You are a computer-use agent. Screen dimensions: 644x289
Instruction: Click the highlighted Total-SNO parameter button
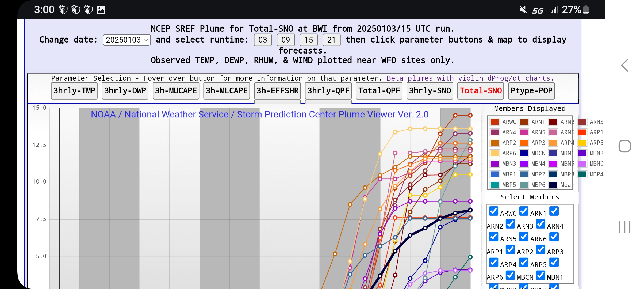click(481, 91)
